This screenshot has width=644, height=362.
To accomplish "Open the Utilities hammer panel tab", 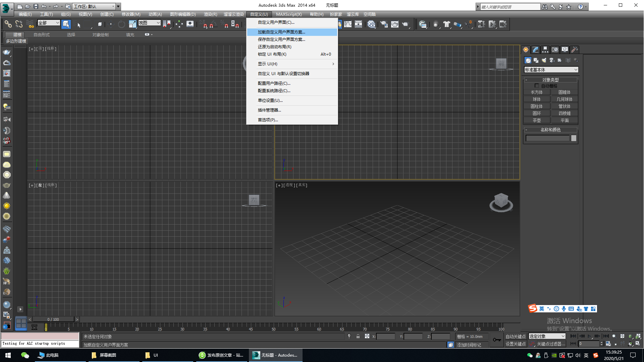I will 575,50.
